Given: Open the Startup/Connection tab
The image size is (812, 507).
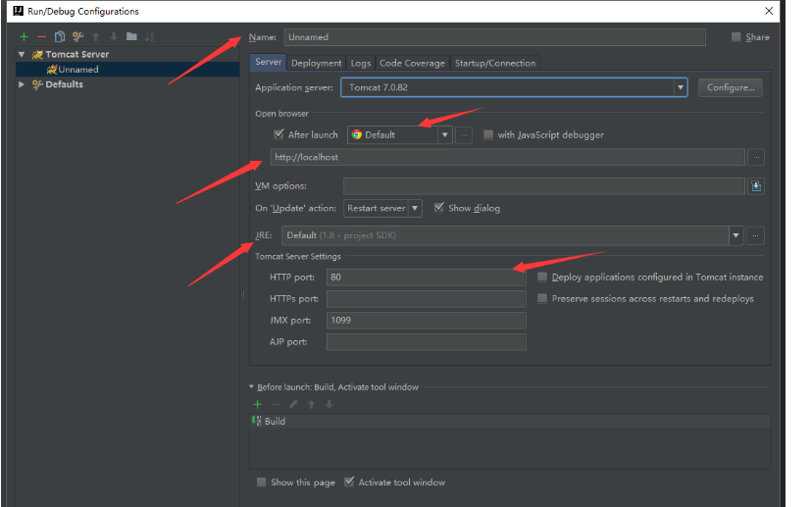Looking at the screenshot, I should tap(495, 63).
